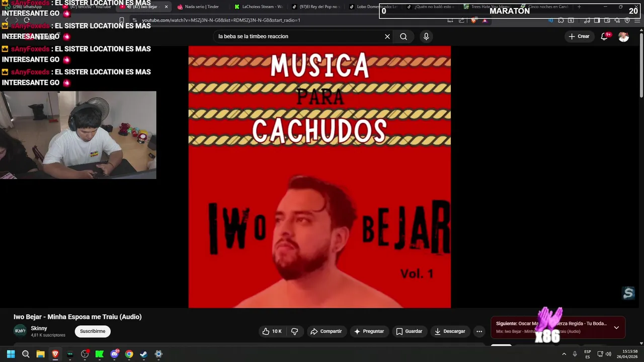Open Brave browser taskbar icon
644x362 pixels.
[55, 354]
